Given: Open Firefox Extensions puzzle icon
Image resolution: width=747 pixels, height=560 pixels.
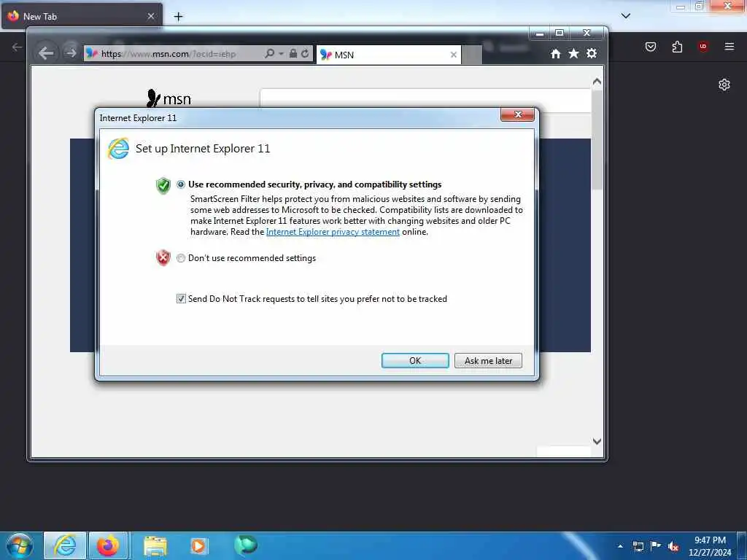Looking at the screenshot, I should [x=677, y=47].
